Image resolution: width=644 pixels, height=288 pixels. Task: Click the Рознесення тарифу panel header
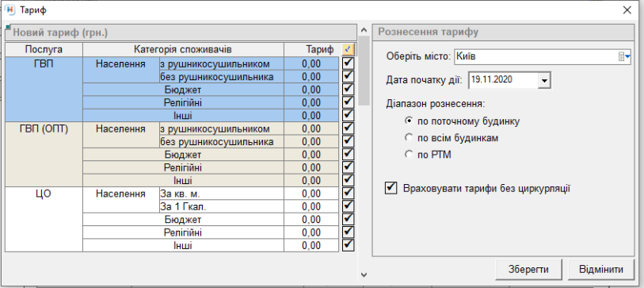pos(505,32)
